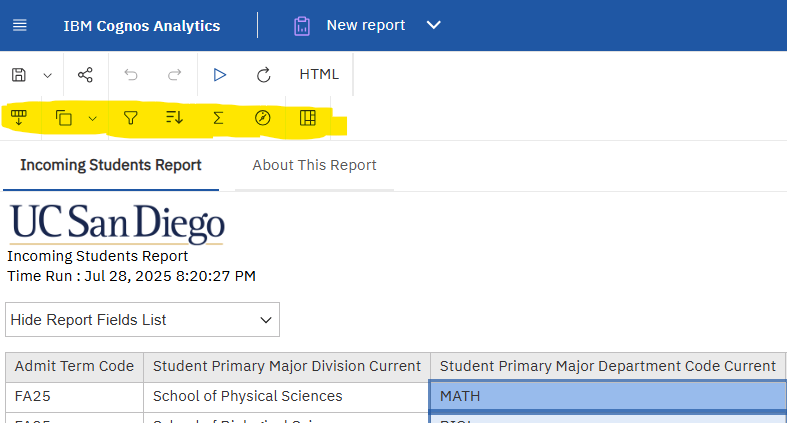Viewport: 787px width, 423px height.
Task: Refresh the report
Action: point(264,75)
